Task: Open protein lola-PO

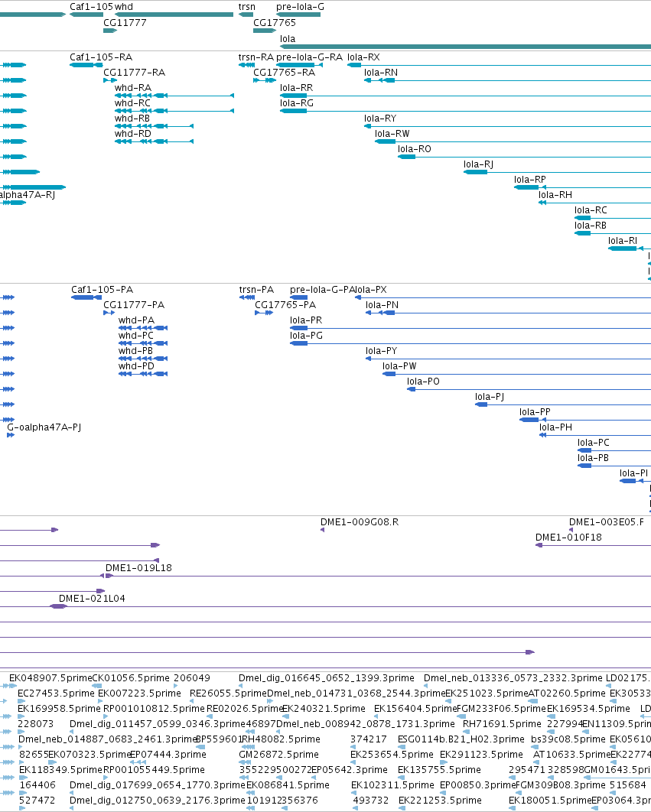Action: click(x=423, y=381)
